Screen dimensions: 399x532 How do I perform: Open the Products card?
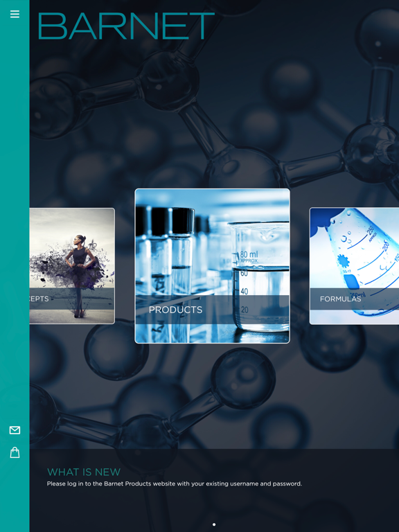[213, 266]
